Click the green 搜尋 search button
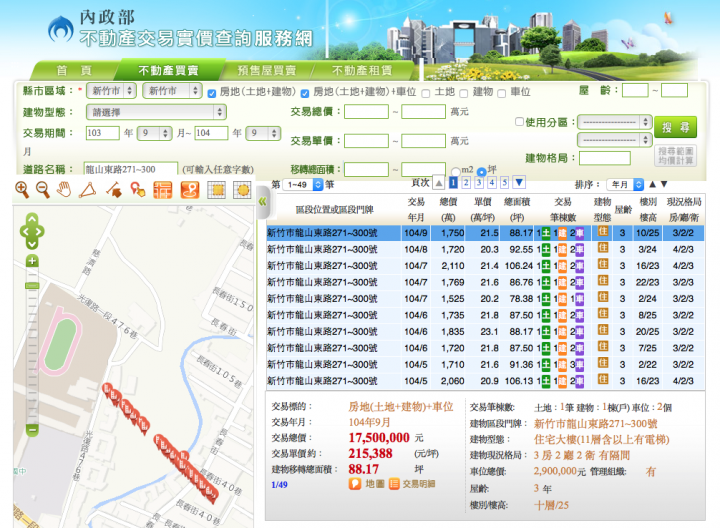Image resolution: width=720 pixels, height=528 pixels. click(x=675, y=127)
